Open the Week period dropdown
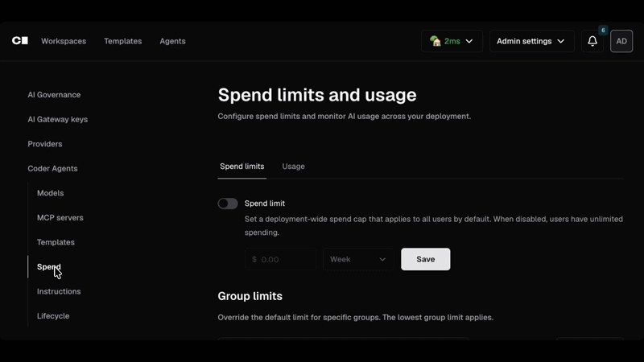This screenshot has width=644, height=362. (x=358, y=259)
